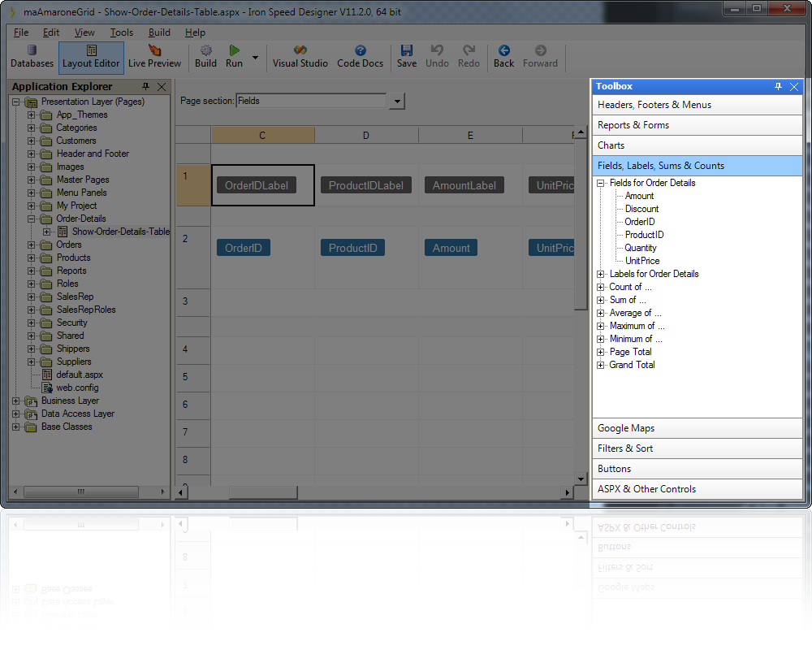Open Code Docs
Screen dimensions: 812x650
tap(360, 57)
